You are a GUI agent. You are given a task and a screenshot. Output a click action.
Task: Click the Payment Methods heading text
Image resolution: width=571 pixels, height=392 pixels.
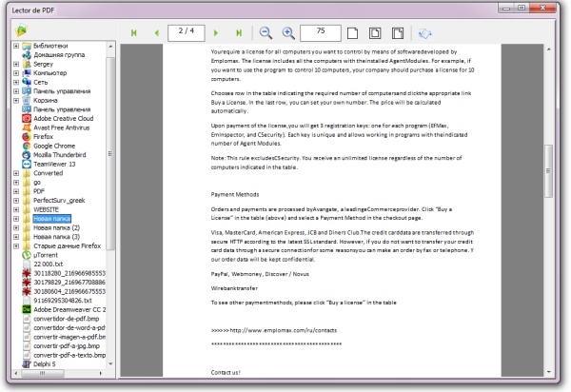[x=235, y=194]
